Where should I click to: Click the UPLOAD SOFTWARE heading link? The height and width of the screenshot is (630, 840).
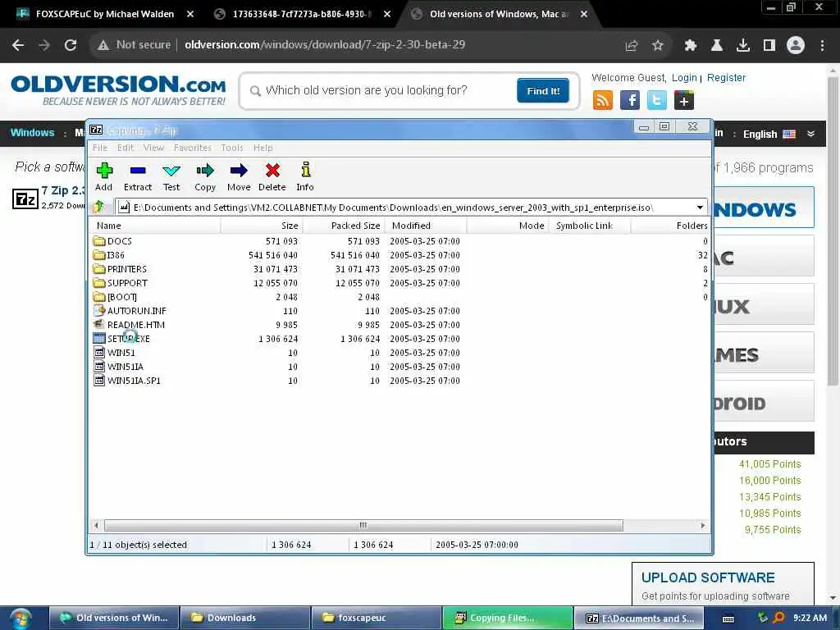(708, 577)
